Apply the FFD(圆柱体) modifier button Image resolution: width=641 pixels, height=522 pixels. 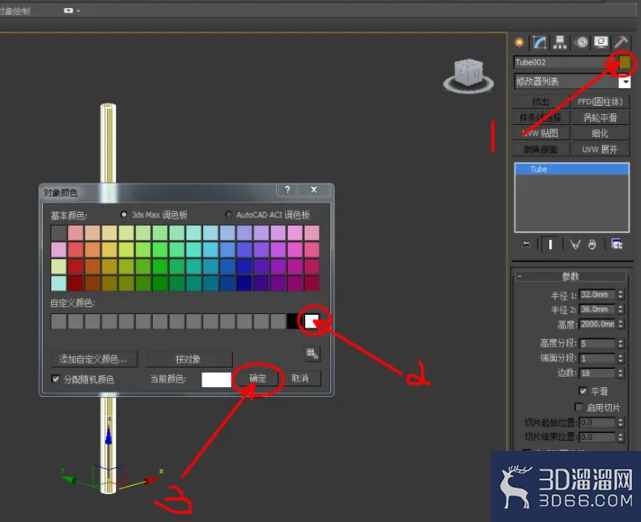click(600, 102)
